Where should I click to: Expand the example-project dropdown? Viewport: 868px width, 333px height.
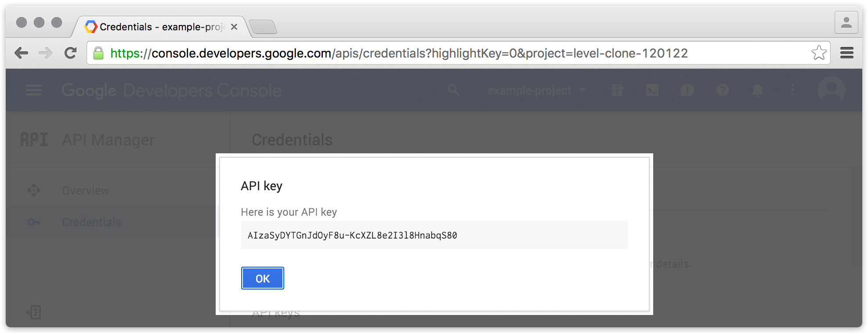click(x=536, y=90)
